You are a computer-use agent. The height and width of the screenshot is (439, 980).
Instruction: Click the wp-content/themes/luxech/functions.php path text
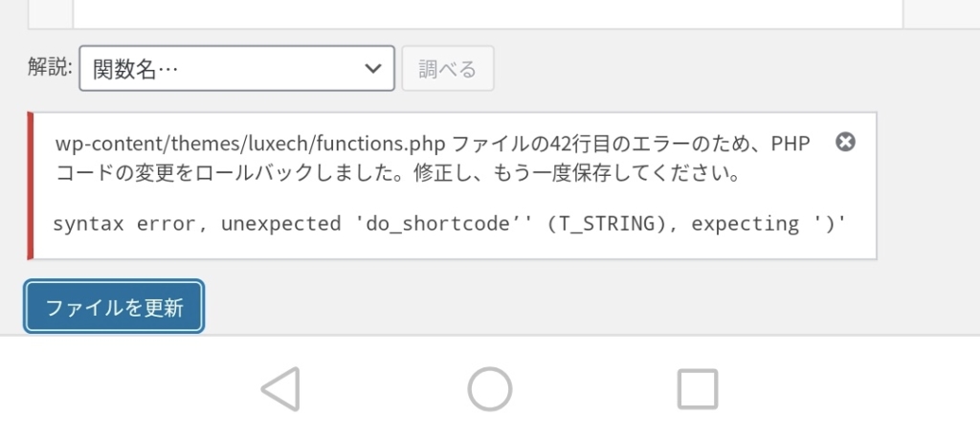coord(250,143)
